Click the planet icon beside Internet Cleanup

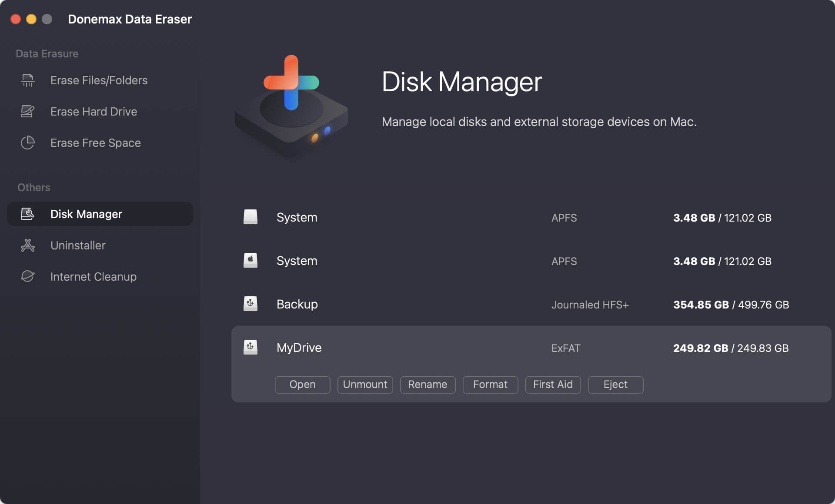tap(27, 276)
